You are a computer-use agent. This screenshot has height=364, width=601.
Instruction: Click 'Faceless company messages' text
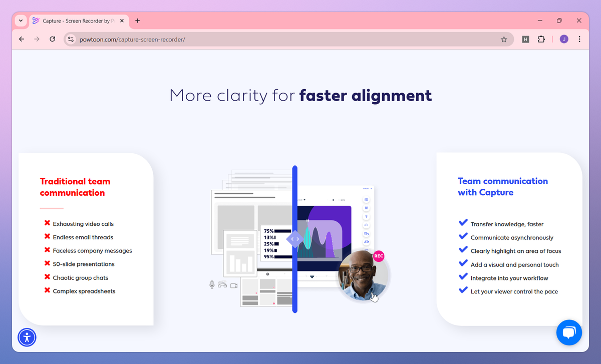coord(93,250)
